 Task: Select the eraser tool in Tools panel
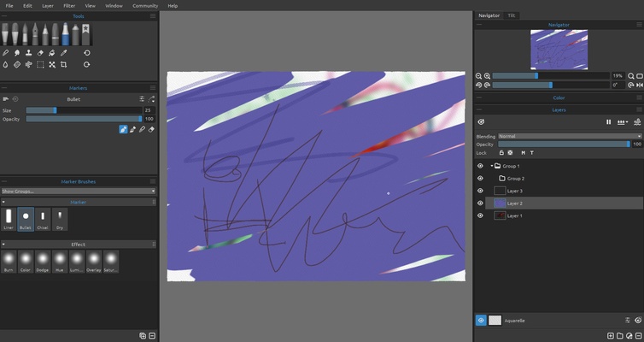(40, 53)
